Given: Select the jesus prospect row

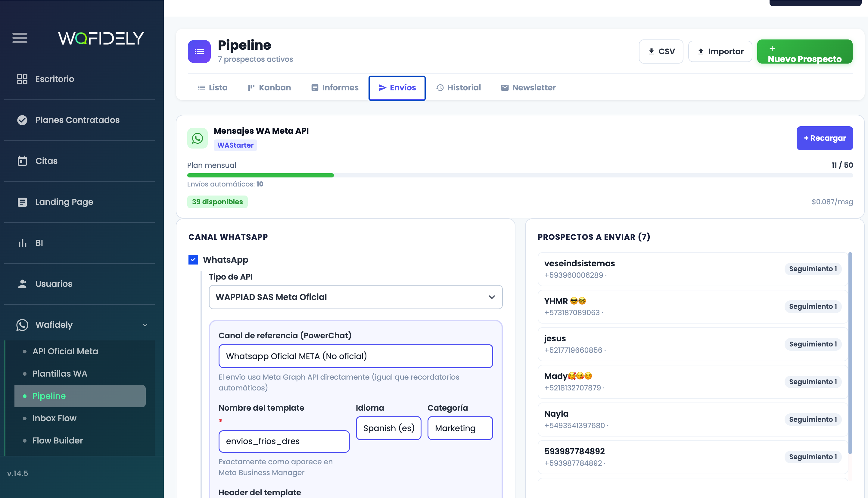Looking at the screenshot, I should [692, 344].
